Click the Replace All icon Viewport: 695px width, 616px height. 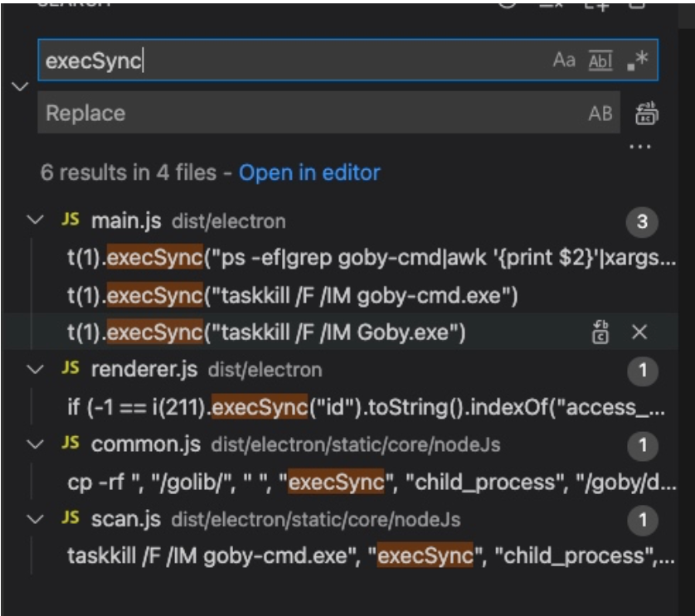[x=647, y=114]
